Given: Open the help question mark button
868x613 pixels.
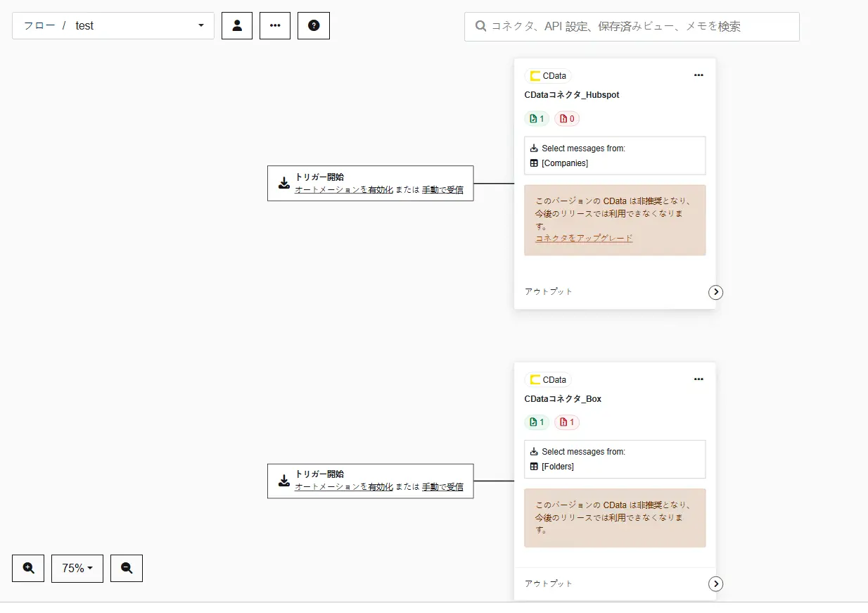Looking at the screenshot, I should (314, 25).
